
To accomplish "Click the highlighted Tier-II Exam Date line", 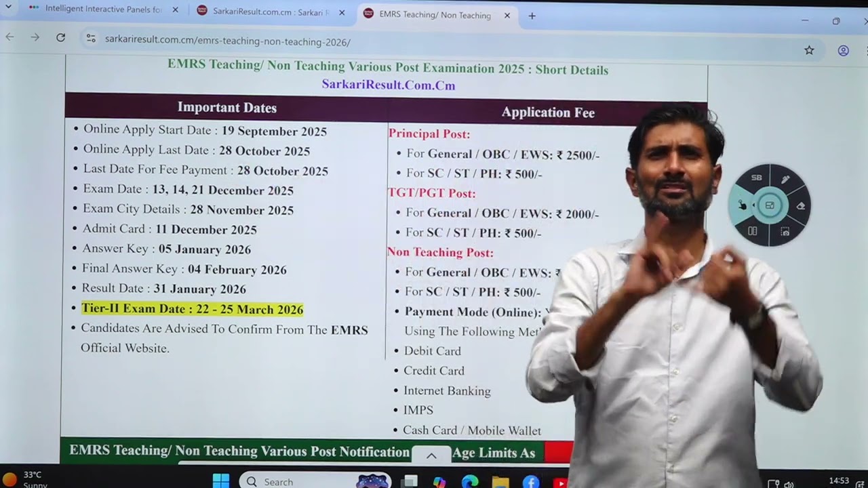I will (192, 309).
